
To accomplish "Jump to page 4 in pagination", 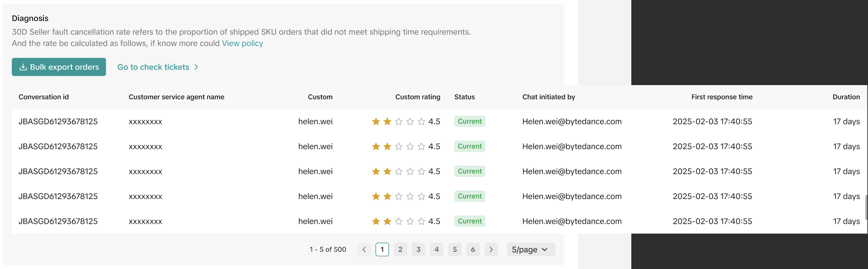I will coord(437,249).
